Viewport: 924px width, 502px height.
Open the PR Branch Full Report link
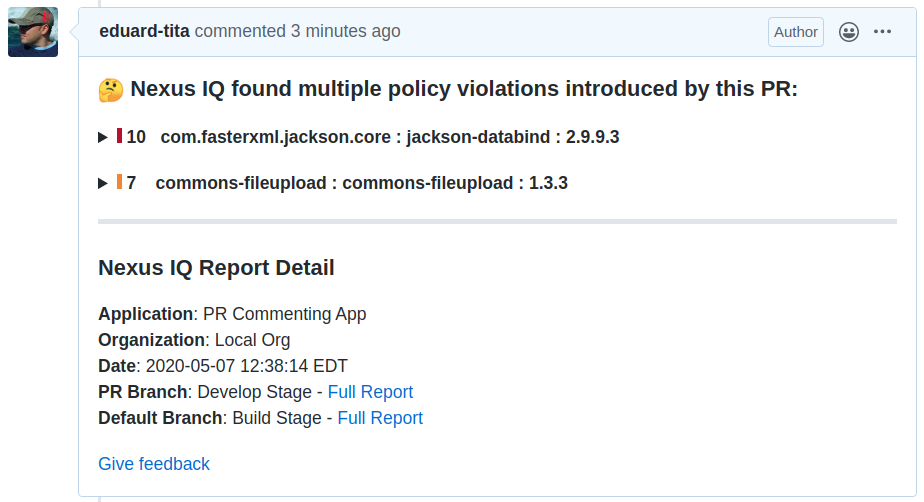tap(370, 392)
